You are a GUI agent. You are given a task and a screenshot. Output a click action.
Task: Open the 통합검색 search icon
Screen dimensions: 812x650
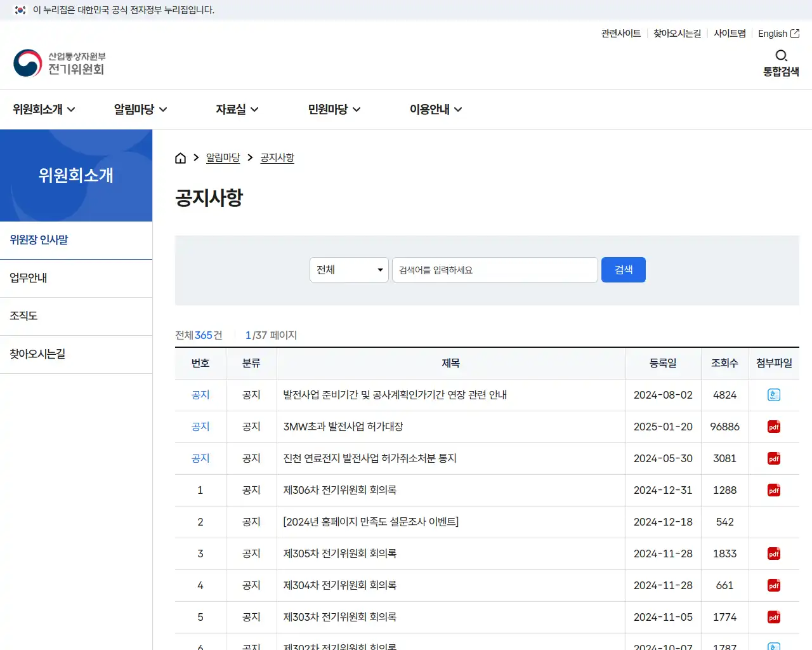(781, 63)
